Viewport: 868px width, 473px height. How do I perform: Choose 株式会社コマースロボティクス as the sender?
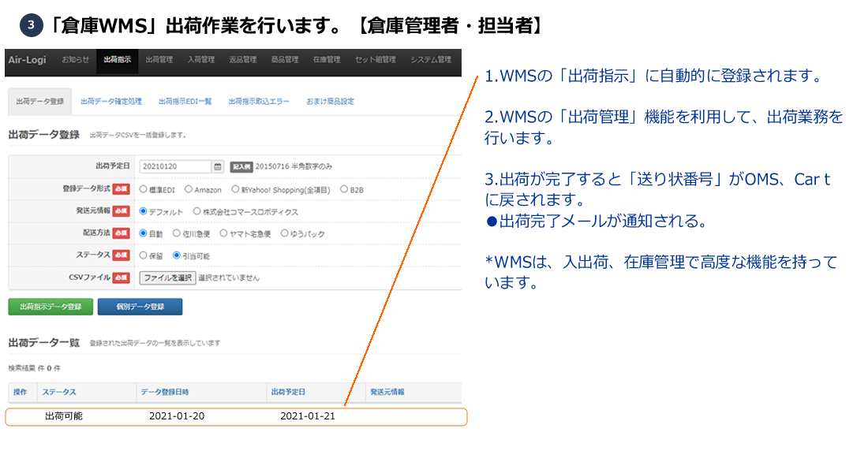[197, 211]
